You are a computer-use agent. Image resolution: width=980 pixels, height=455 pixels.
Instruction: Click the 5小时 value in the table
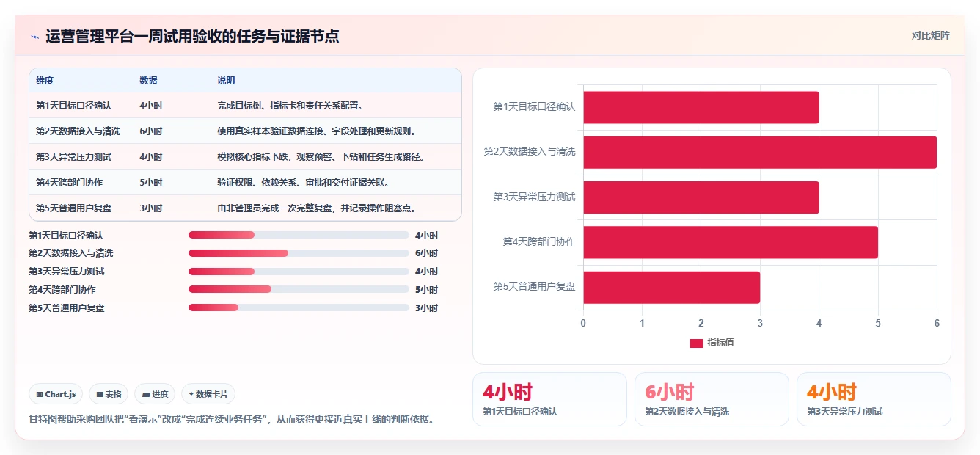pyautogui.click(x=151, y=183)
